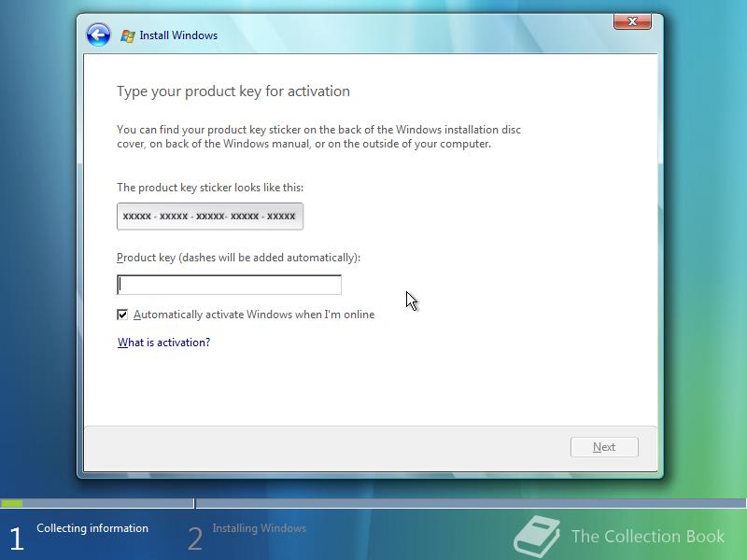Viewport: 747px width, 560px height.
Task: Click the Next button
Action: 604,447
